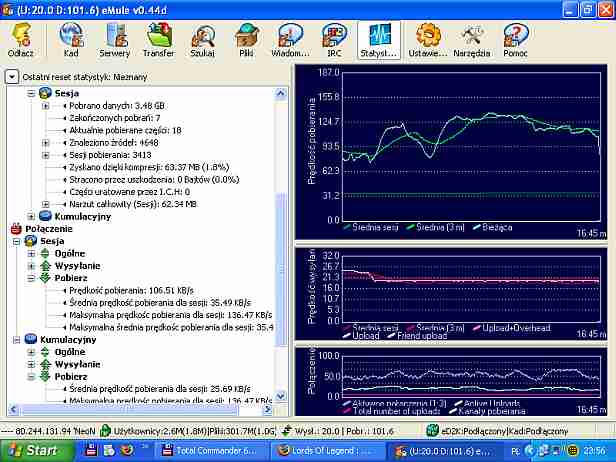Switch to Total Commander taskbar button

tap(211, 451)
